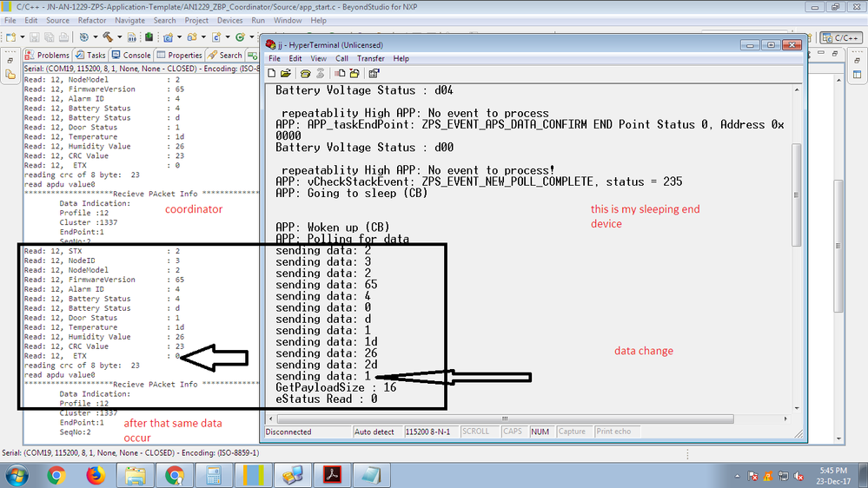Switch to Search tab
Screen dimensions: 868x488
[225, 56]
